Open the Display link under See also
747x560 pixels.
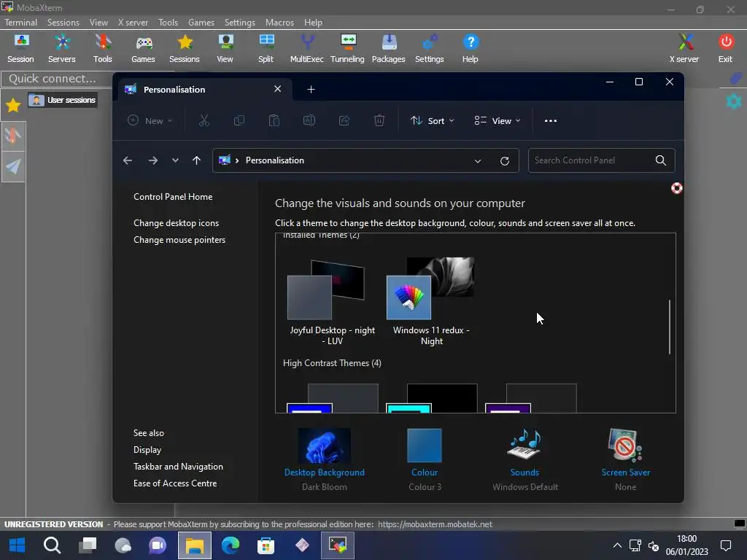click(x=147, y=449)
